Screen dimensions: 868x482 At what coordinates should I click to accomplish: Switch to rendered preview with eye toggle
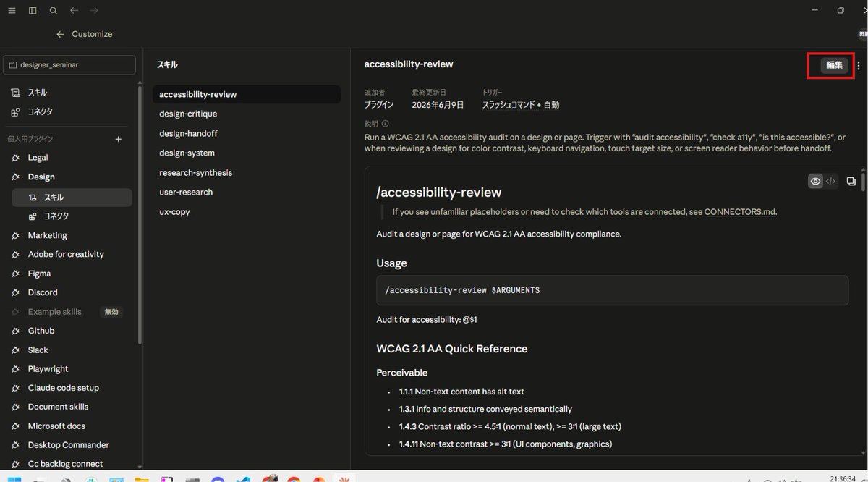pos(815,182)
